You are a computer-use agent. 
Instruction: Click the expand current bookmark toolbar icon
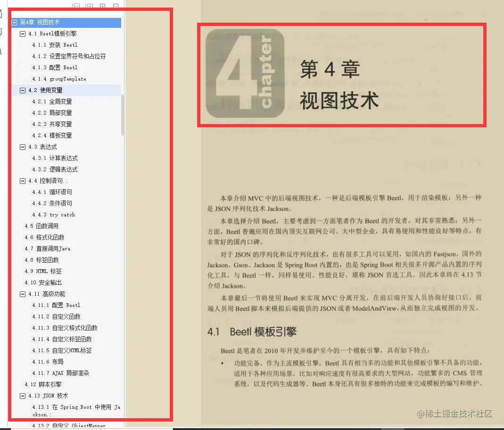pos(90,6)
